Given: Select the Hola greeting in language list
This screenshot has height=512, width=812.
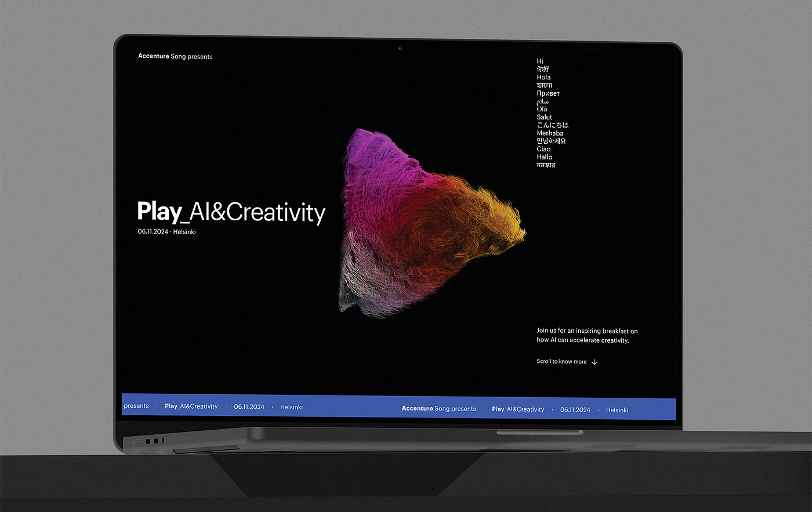Looking at the screenshot, I should tap(543, 77).
